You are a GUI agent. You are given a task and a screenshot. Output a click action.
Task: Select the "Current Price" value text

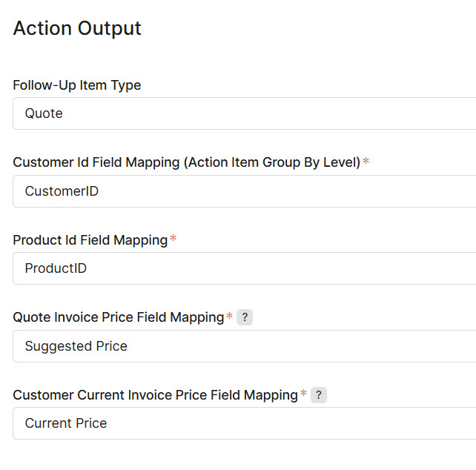click(x=66, y=423)
